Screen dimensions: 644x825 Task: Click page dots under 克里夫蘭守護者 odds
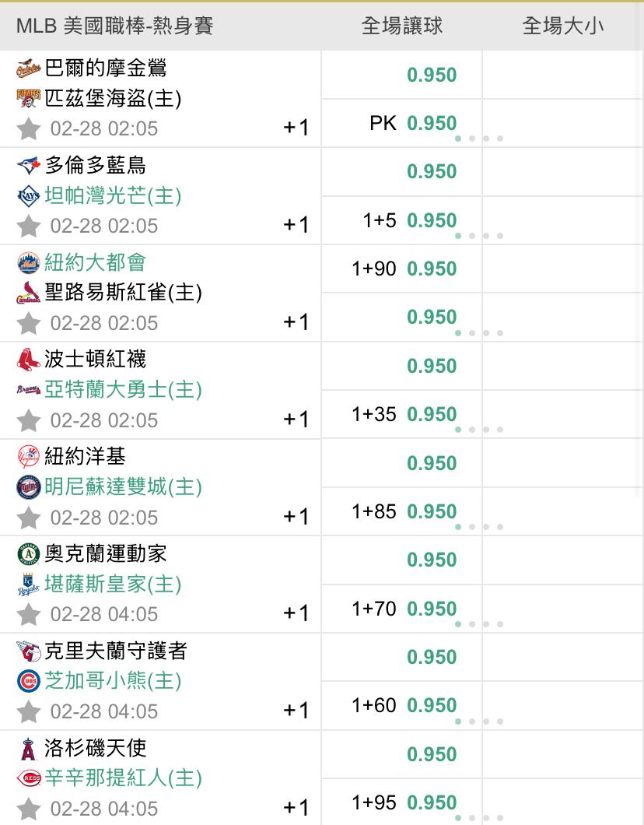pos(478,721)
